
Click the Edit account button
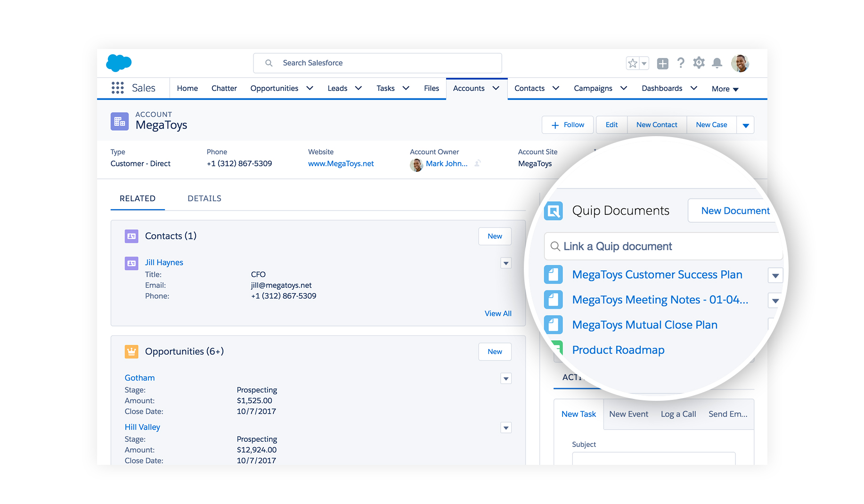(611, 125)
